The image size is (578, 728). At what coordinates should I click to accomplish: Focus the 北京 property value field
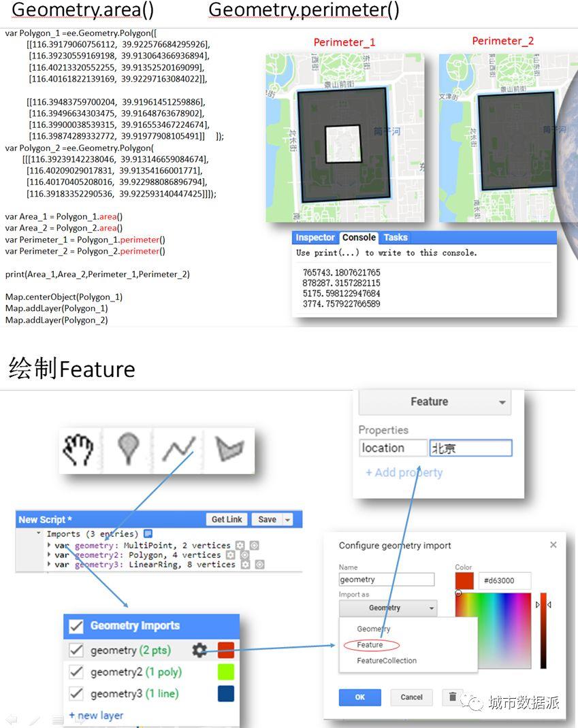[470, 448]
